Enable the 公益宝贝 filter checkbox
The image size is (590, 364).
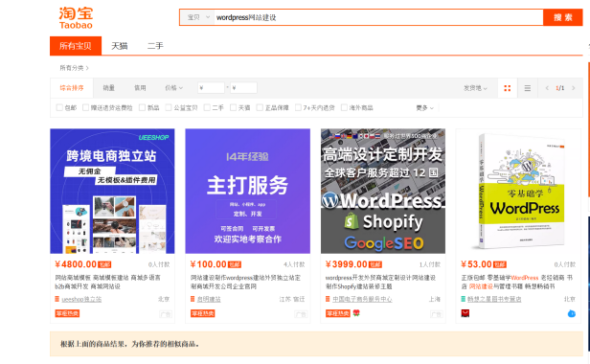point(169,107)
